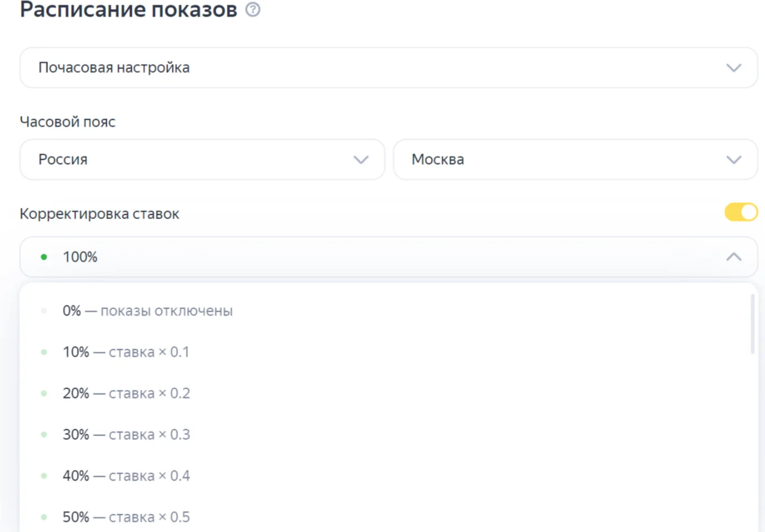765x532 pixels.
Task: Open the Москва city dropdown
Action: 575,160
